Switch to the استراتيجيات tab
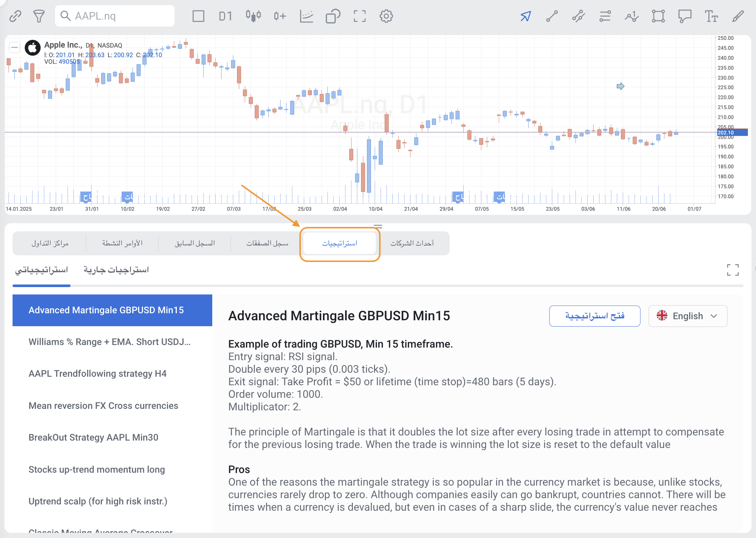The height and width of the screenshot is (538, 756). click(340, 243)
